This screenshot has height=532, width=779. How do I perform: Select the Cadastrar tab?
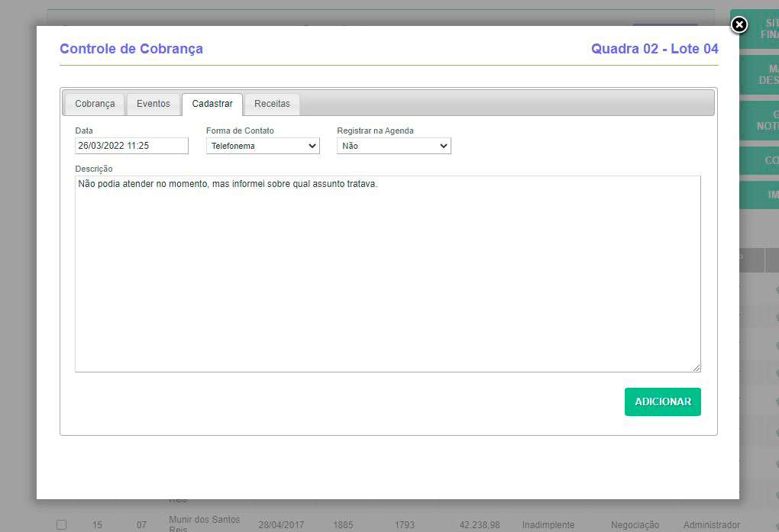coord(212,104)
